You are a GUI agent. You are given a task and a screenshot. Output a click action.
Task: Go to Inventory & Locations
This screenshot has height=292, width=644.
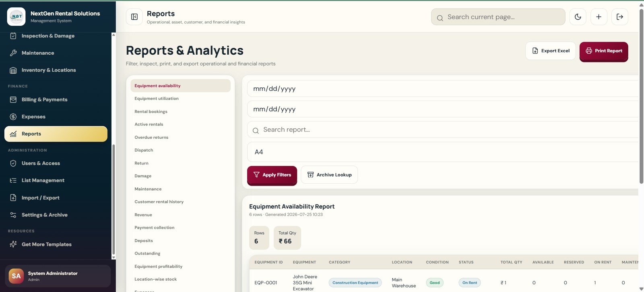point(56,70)
